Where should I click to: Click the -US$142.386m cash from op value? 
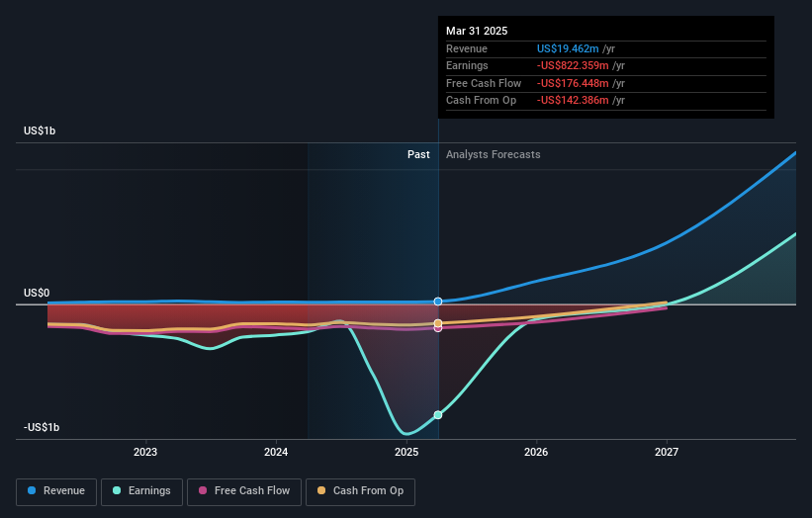pos(573,101)
